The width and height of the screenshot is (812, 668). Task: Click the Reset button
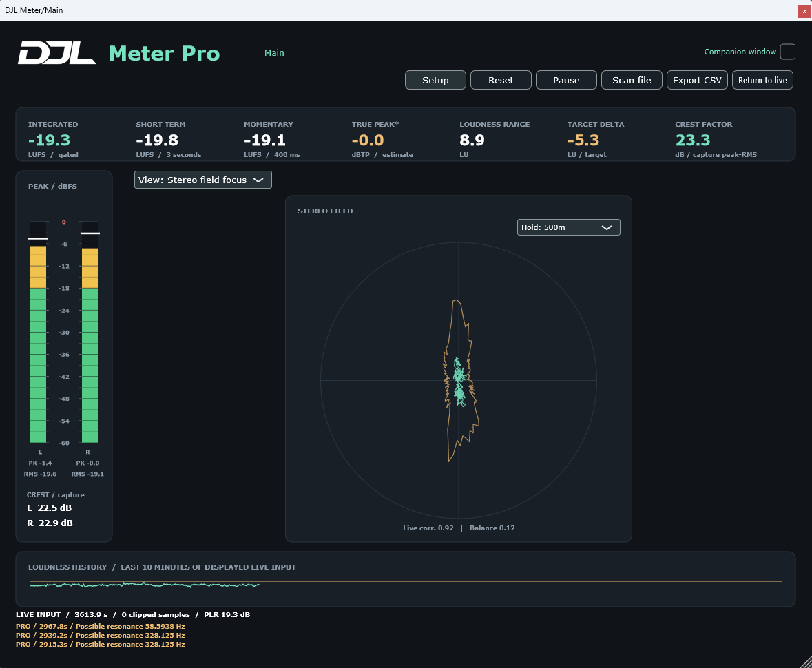pyautogui.click(x=501, y=81)
